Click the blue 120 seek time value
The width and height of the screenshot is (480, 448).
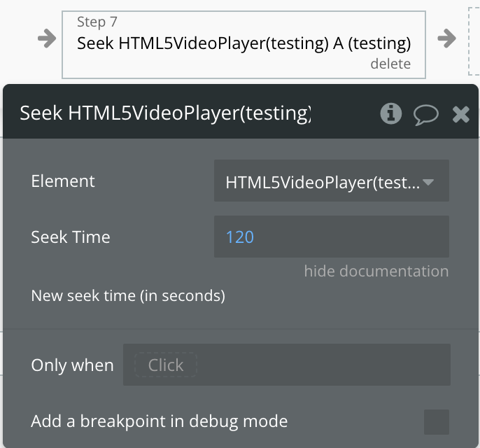point(240,237)
